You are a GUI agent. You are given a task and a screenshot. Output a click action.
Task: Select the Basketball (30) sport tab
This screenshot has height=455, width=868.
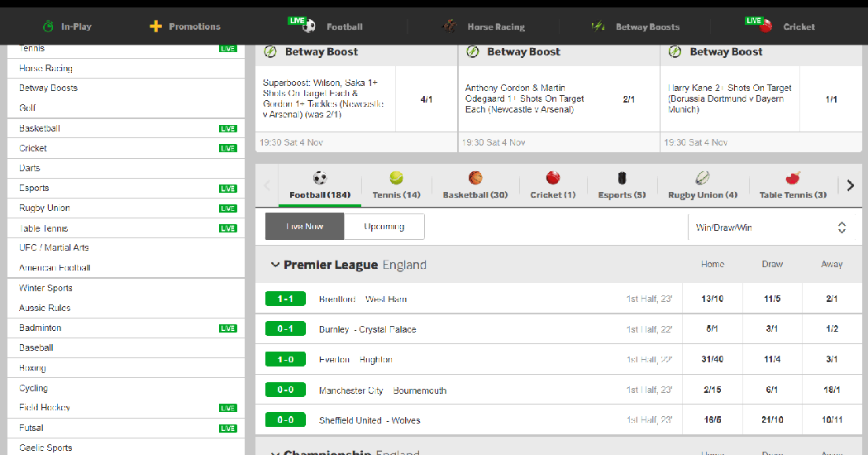[475, 185]
